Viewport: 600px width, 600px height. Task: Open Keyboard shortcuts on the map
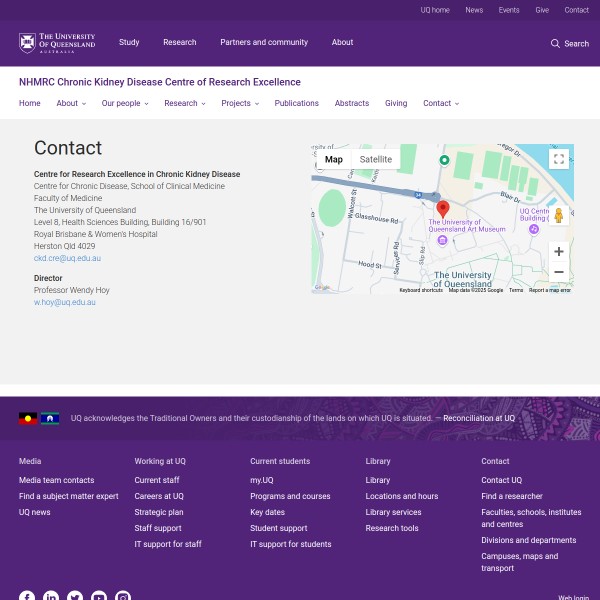click(421, 290)
